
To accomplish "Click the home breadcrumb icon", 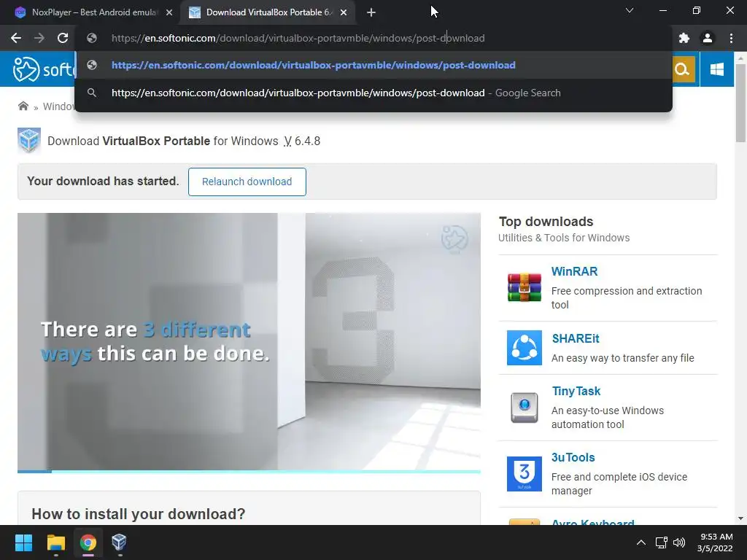I will (x=23, y=106).
